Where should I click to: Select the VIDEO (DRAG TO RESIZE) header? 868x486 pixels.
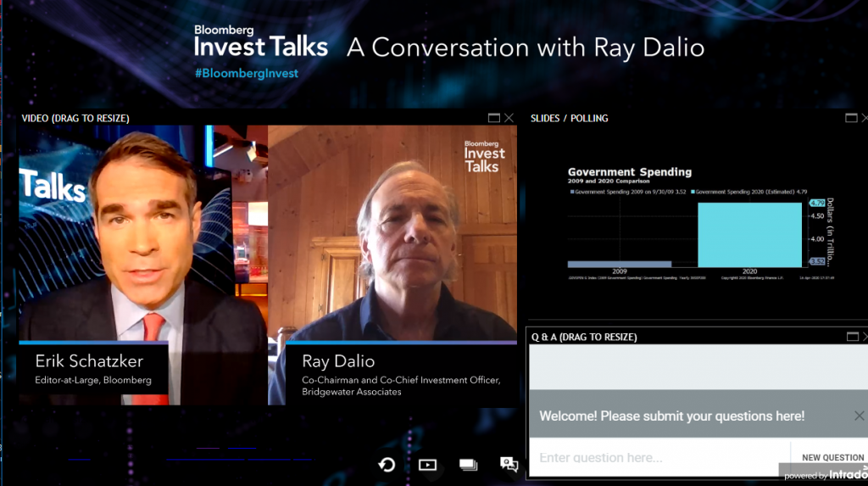click(x=75, y=118)
